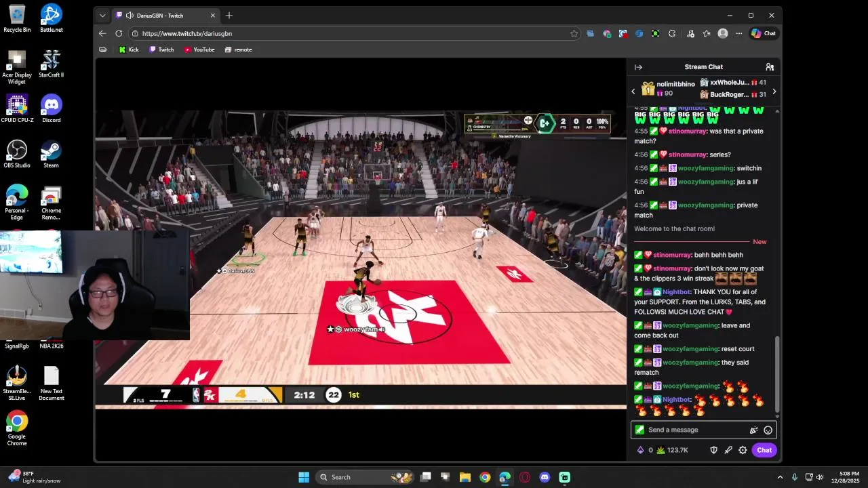Open the CPUID CPU-Z shortcut
868x488 pixels.
coord(17,108)
